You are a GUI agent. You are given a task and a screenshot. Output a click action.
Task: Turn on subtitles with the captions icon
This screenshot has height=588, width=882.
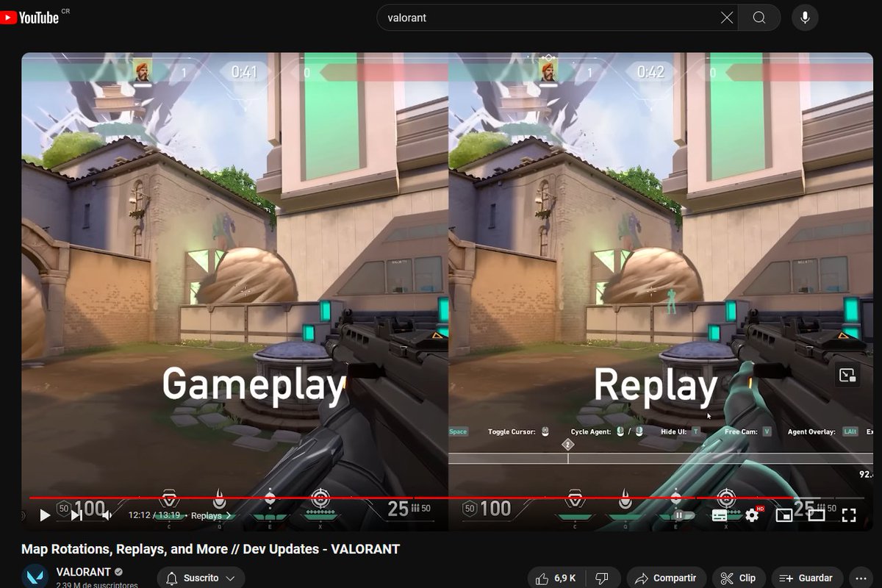coord(720,515)
